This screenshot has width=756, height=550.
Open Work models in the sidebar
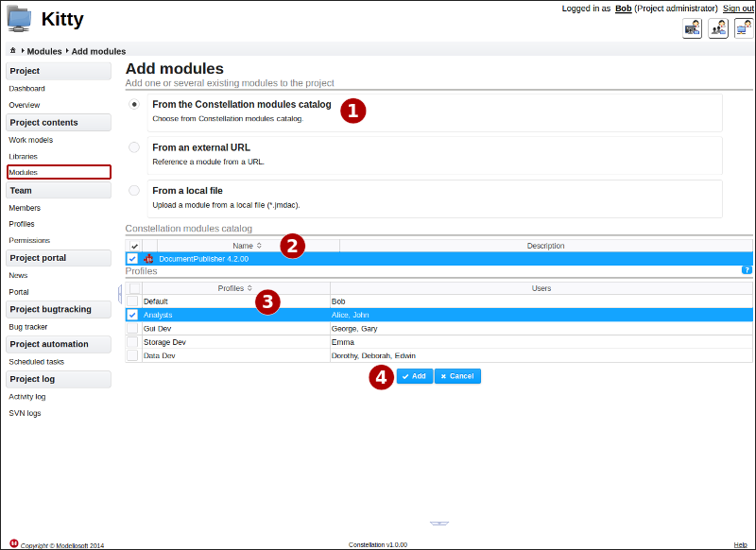(31, 140)
